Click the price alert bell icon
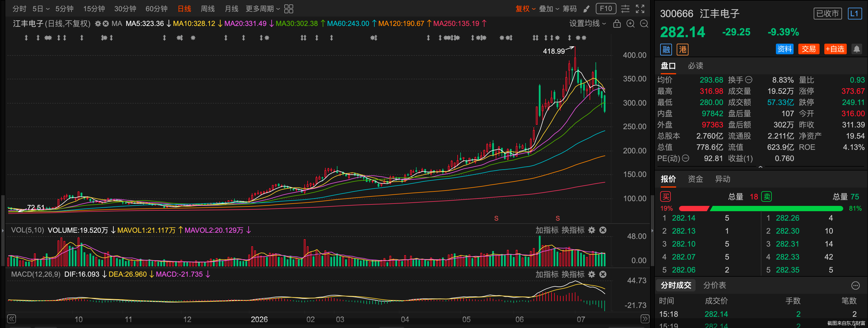 [x=856, y=49]
